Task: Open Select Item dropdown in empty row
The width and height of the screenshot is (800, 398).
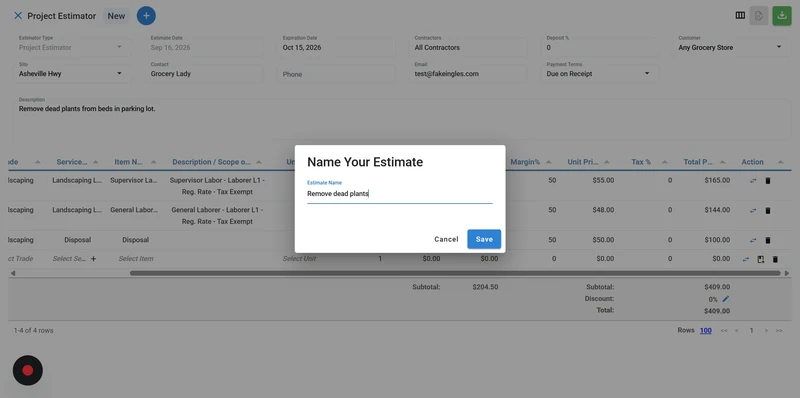Action: 136,259
